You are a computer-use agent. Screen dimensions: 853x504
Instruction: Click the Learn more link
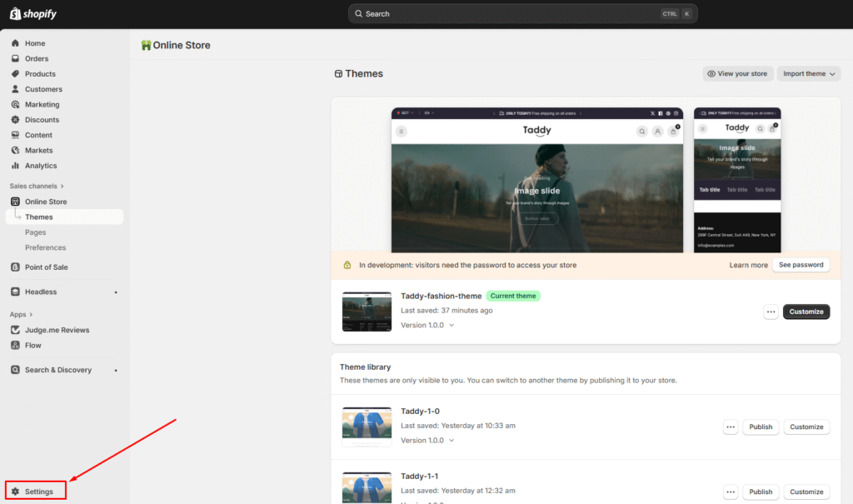(748, 265)
